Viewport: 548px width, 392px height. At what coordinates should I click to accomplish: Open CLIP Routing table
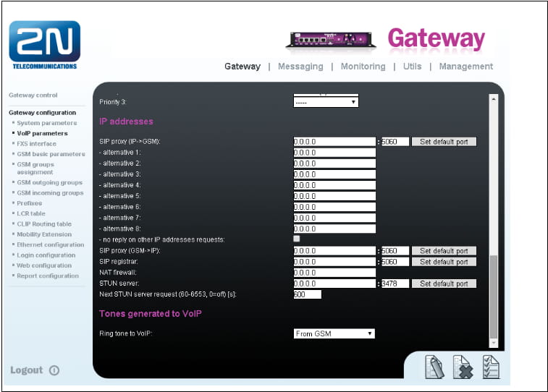[44, 223]
